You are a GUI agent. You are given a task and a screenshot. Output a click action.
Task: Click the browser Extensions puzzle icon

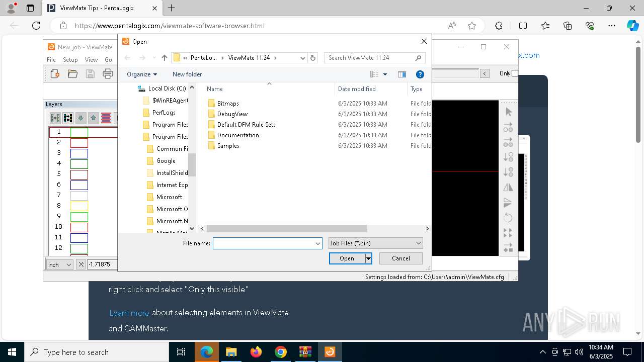click(499, 26)
